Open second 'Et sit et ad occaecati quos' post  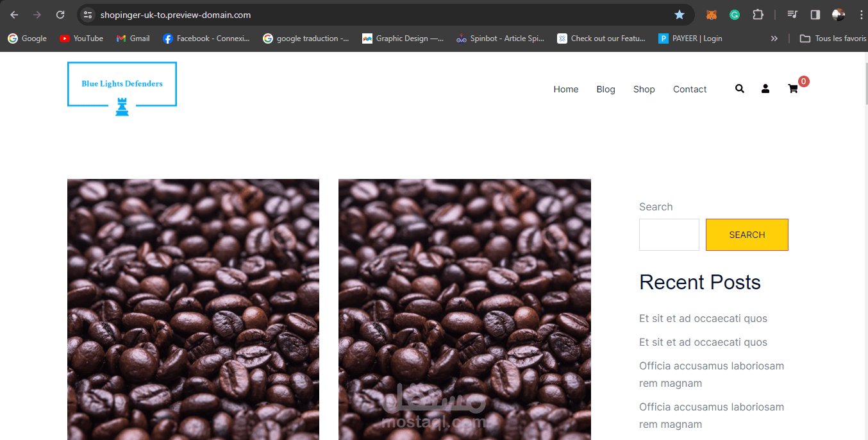pyautogui.click(x=703, y=343)
